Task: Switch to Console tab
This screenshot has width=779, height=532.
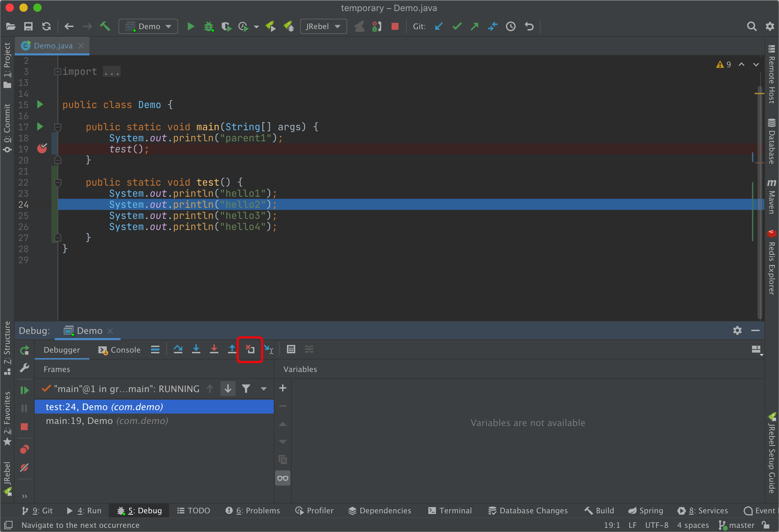Action: (x=119, y=350)
